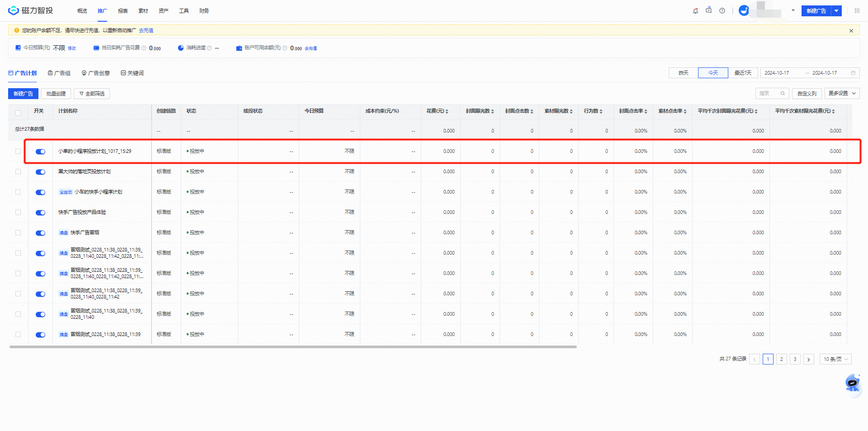Switch to the 关键词 tab
This screenshot has width=868, height=431.
coord(132,73)
